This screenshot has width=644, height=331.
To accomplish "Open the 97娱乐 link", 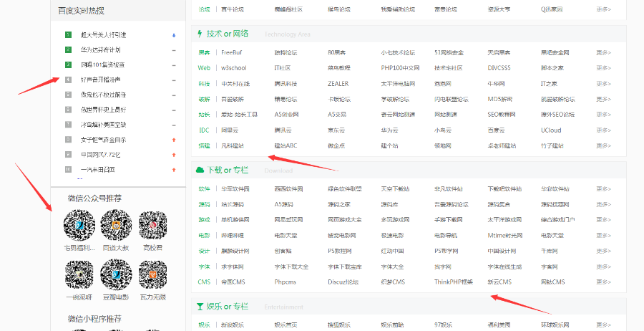I will 443,325.
